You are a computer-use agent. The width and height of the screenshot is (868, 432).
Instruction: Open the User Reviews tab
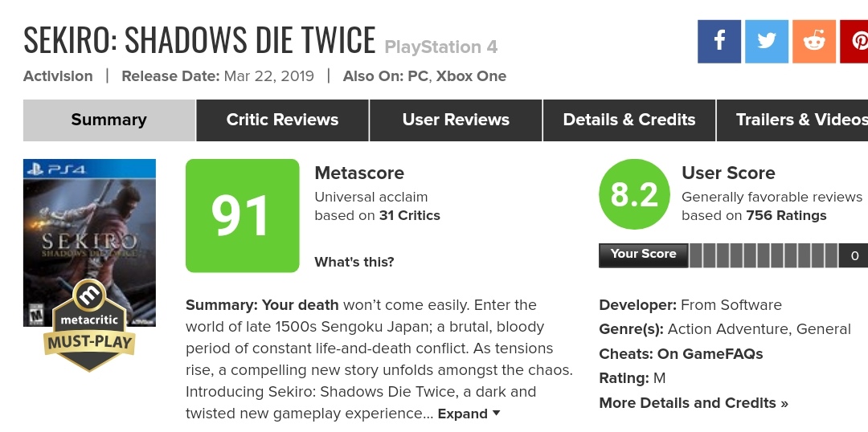click(x=456, y=120)
